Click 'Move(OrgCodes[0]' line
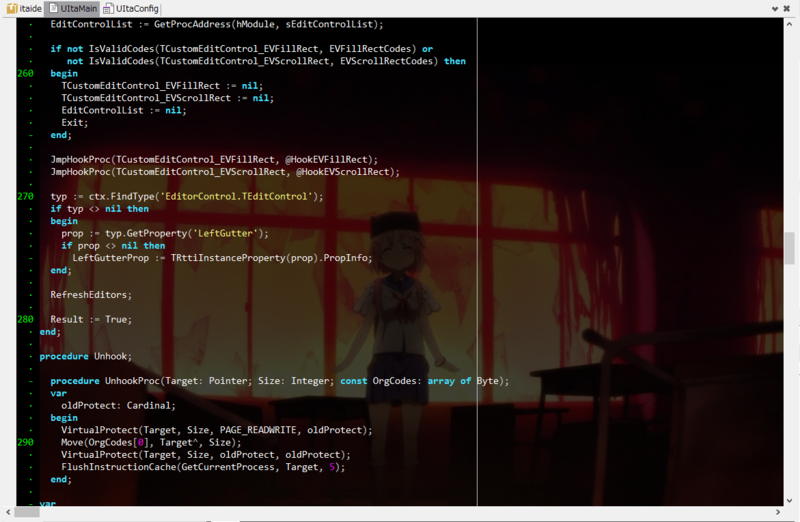800x522 pixels. [x=151, y=442]
